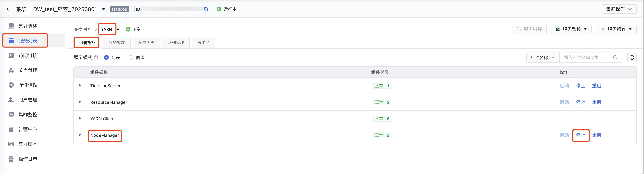Switch to the 服务参数 tab
Viewport: 644px width, 174px height.
pos(117,42)
